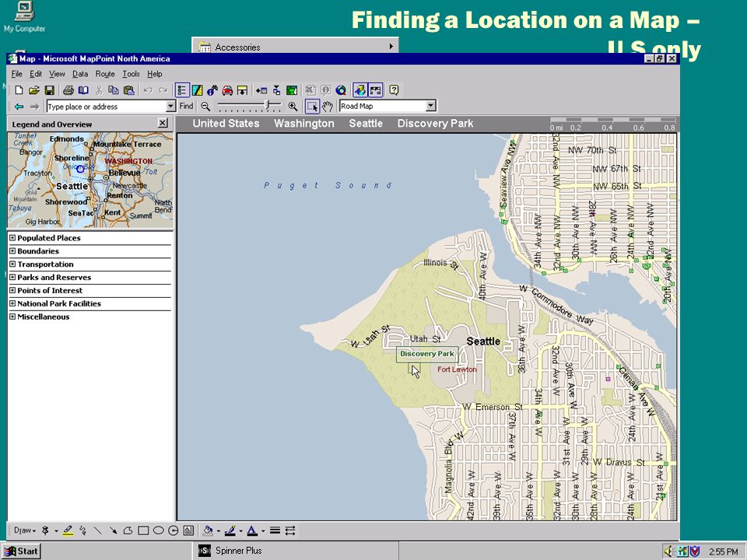The image size is (747, 560).
Task: Open Find Nearby Places binoculars icon
Action: coord(212,90)
